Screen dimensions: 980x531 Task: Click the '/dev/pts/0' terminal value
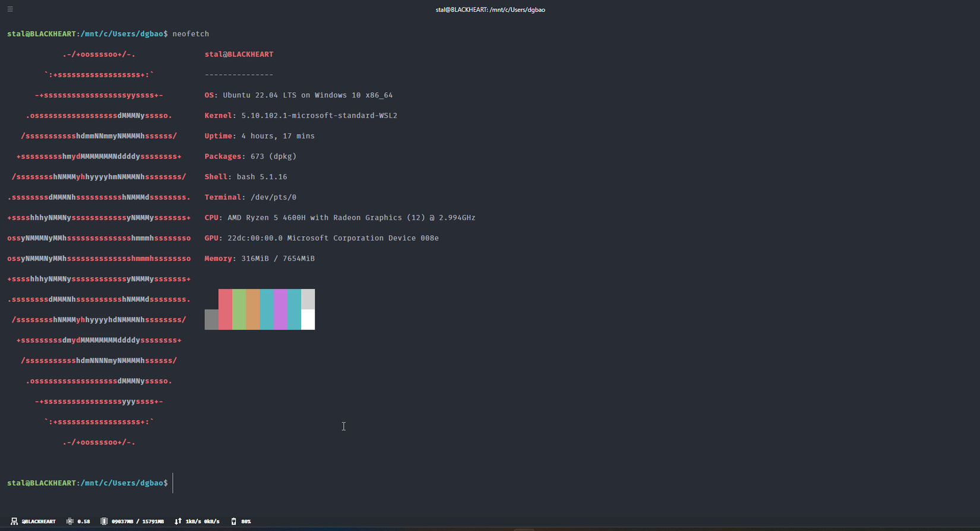[273, 197]
